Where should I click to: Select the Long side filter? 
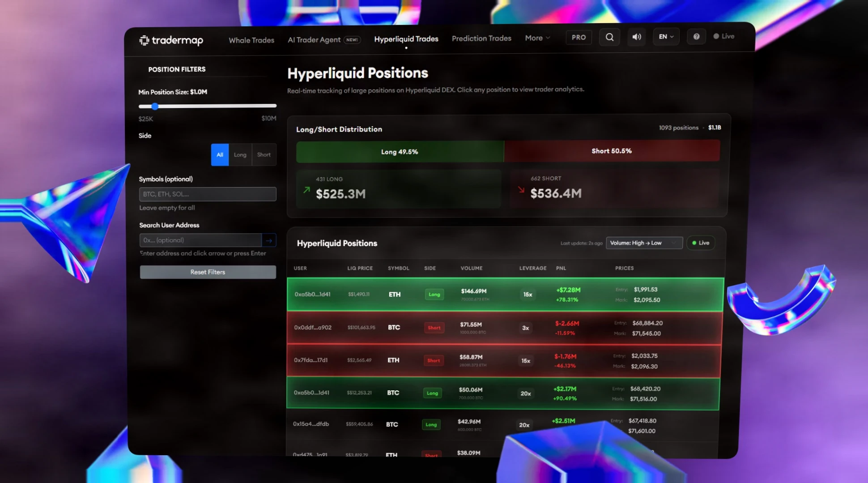240,155
